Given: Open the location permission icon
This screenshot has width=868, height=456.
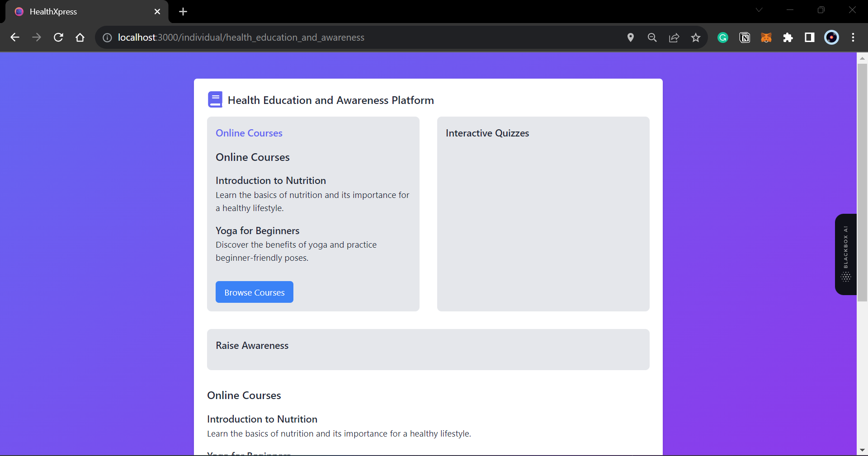Looking at the screenshot, I should tap(631, 38).
